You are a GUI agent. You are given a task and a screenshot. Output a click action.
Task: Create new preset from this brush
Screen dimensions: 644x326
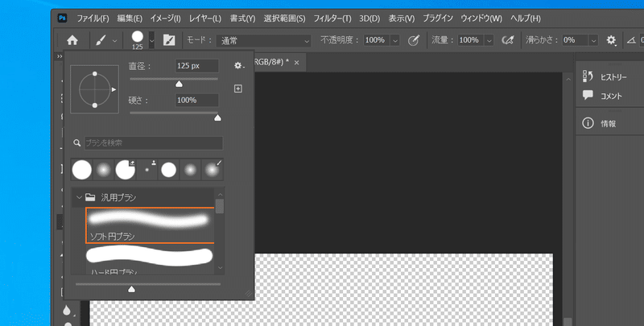point(237,89)
